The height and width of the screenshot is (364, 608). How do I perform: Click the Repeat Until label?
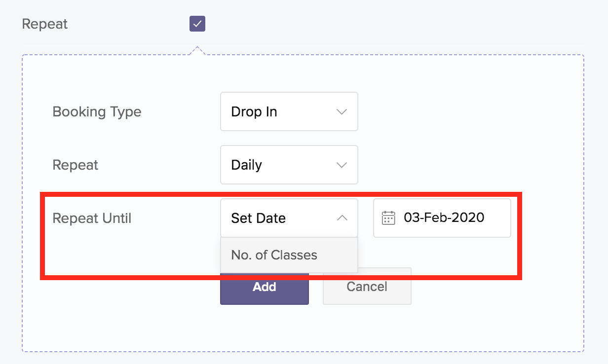click(92, 218)
